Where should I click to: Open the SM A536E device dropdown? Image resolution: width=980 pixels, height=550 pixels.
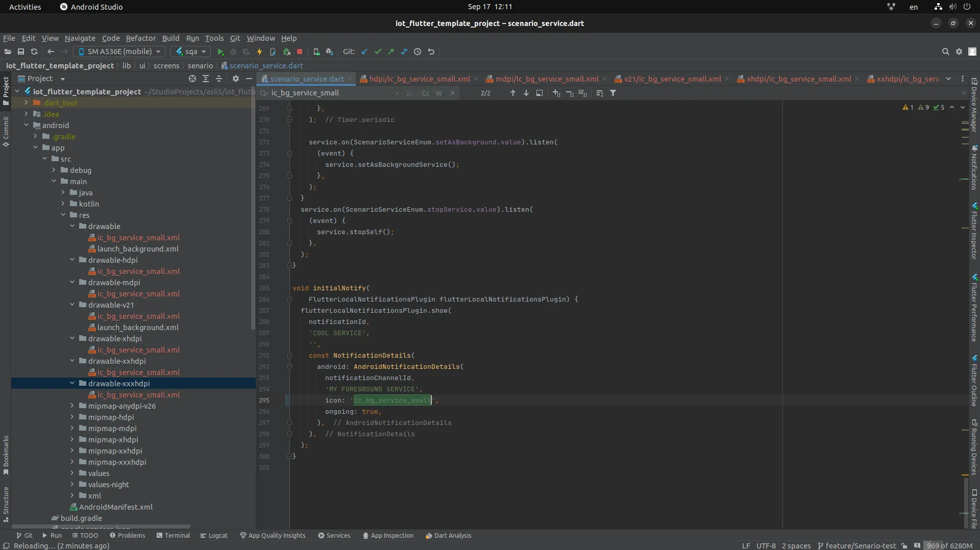(119, 52)
